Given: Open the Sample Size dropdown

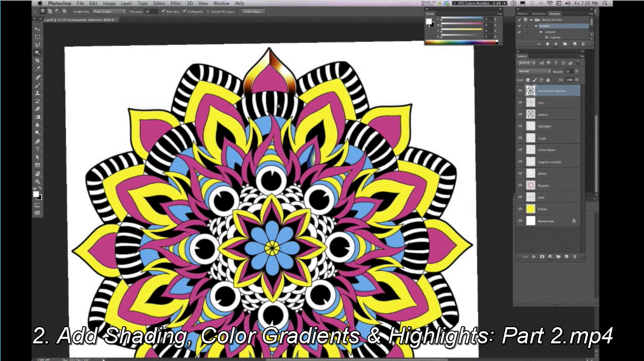Looking at the screenshot, I should (109, 11).
